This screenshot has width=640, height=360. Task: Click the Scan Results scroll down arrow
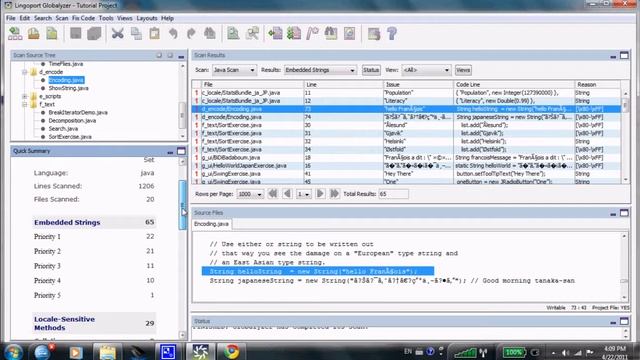tap(625, 180)
